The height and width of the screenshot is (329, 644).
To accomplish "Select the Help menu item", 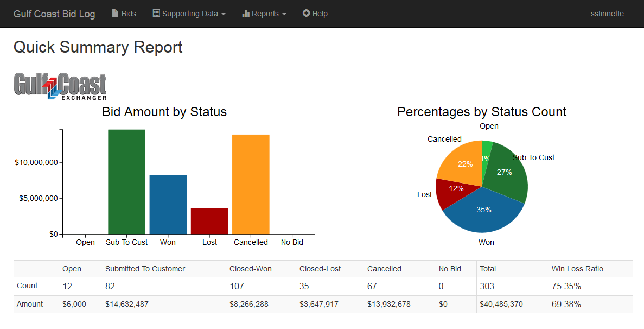I will (x=315, y=13).
